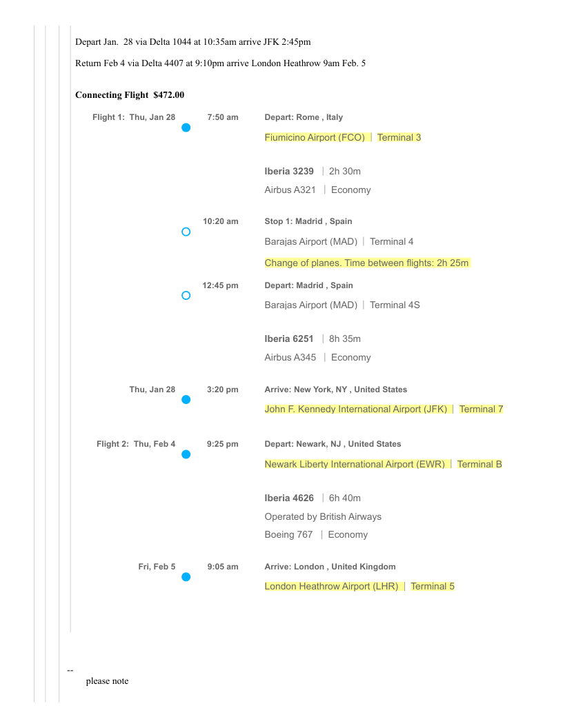Click highlighted Newark Liberty International Airport text

point(355,465)
